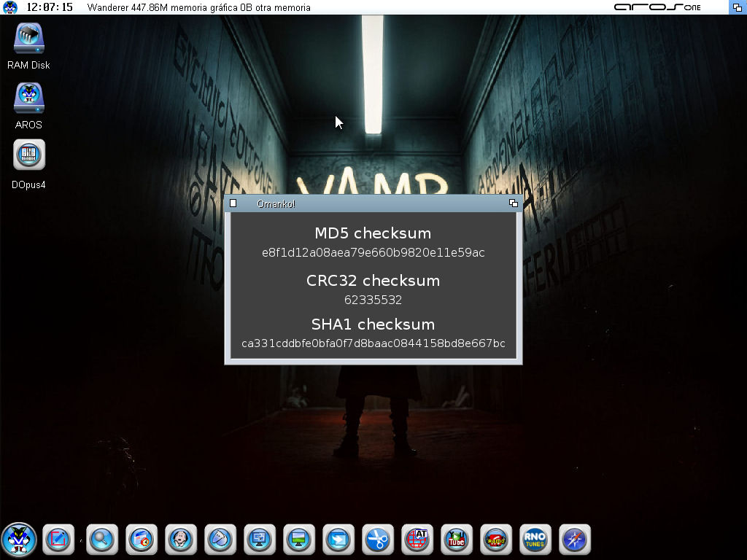Open the text editor dock icon
The width and height of the screenshot is (747, 560).
click(57, 540)
